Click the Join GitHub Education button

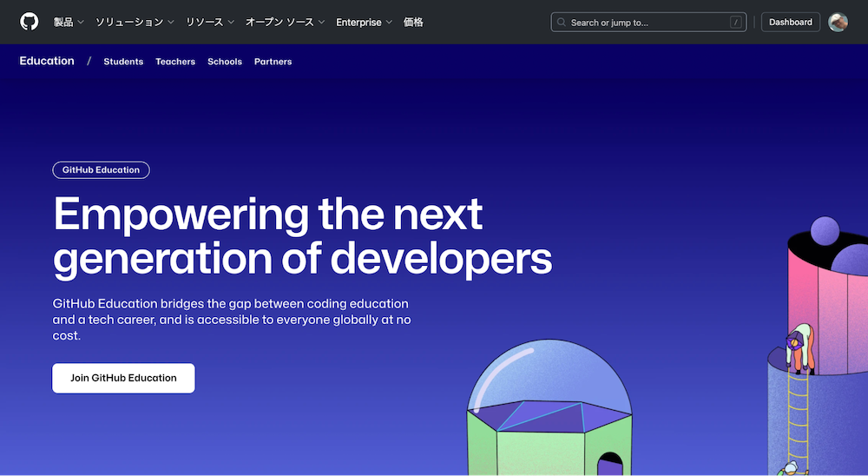pyautogui.click(x=123, y=378)
